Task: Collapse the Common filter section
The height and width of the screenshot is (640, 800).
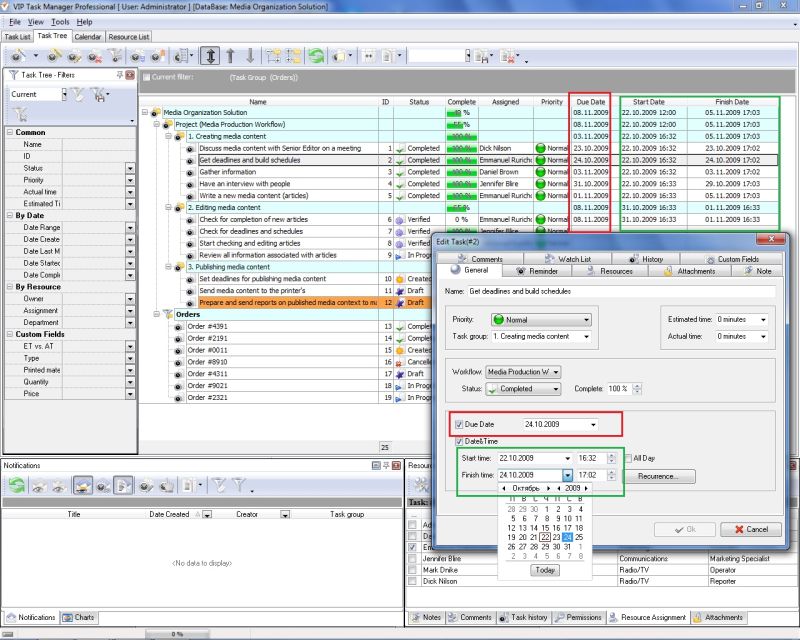Action: 10,132
